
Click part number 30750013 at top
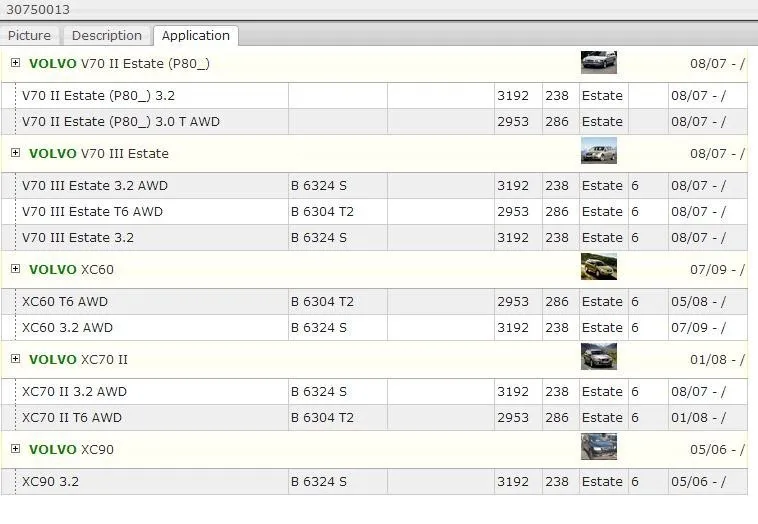[x=38, y=10]
